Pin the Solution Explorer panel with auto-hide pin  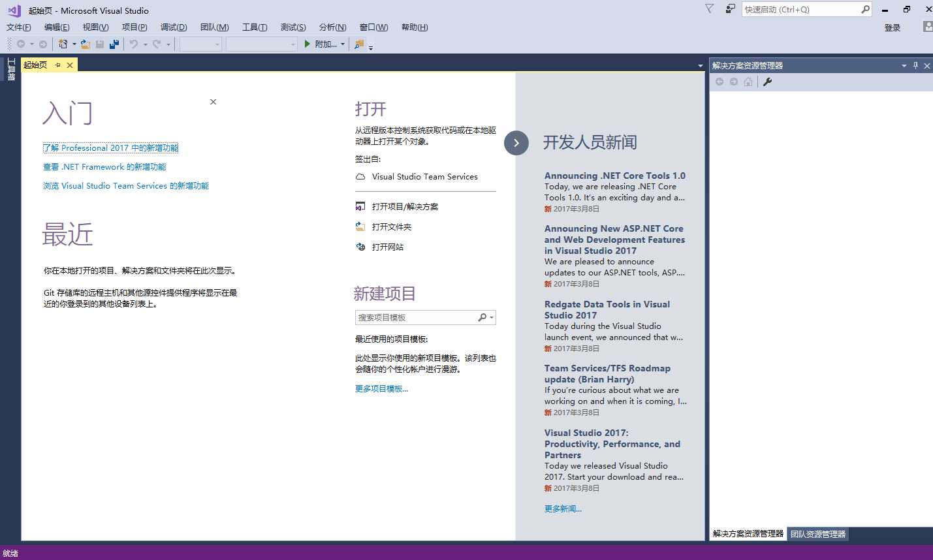(x=915, y=65)
